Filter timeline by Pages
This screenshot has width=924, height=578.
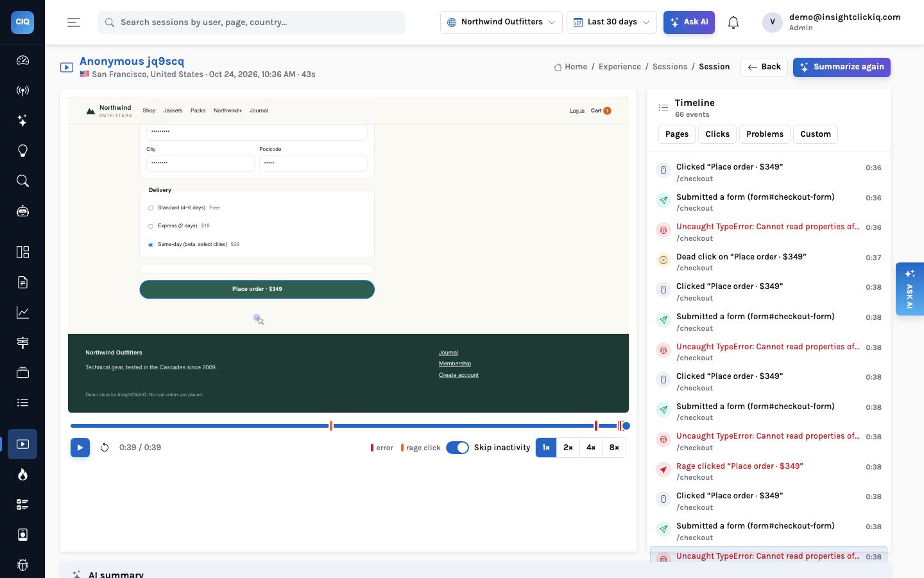pyautogui.click(x=677, y=134)
